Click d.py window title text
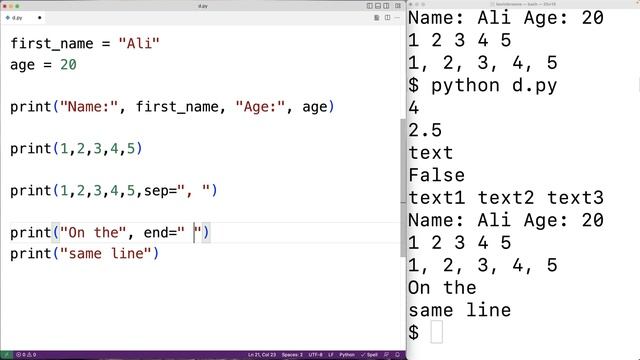This screenshot has height=360, width=640. pyautogui.click(x=203, y=6)
